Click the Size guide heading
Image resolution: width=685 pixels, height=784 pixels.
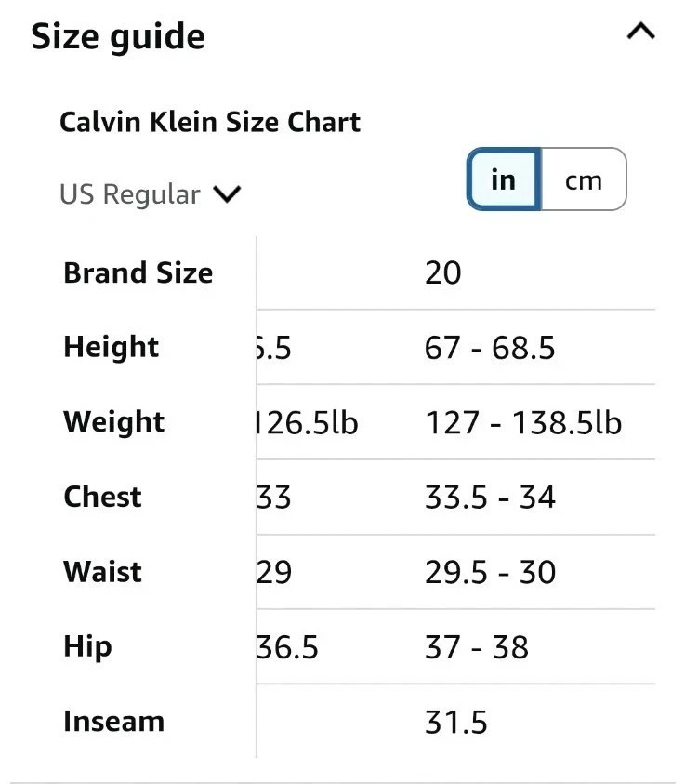coord(118,37)
